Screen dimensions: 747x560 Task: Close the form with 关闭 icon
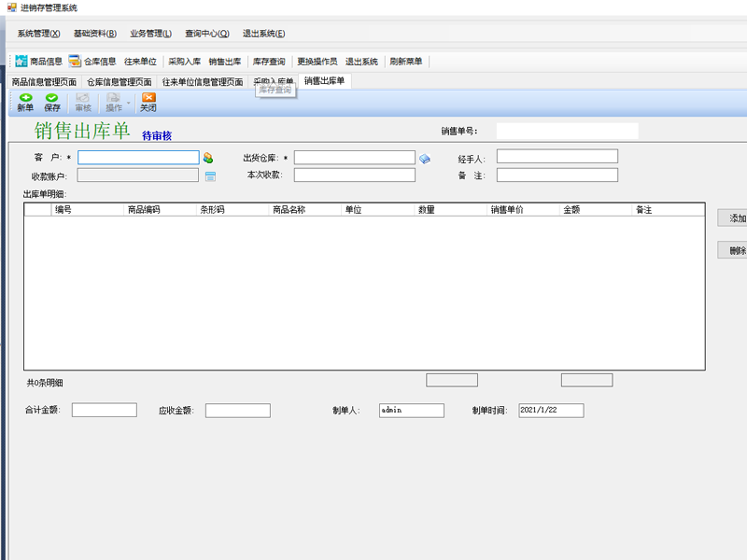pos(148,98)
